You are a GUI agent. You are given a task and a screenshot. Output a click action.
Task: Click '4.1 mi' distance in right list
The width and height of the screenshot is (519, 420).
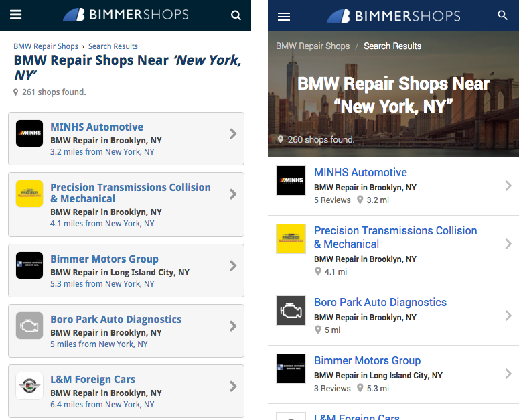pos(336,272)
